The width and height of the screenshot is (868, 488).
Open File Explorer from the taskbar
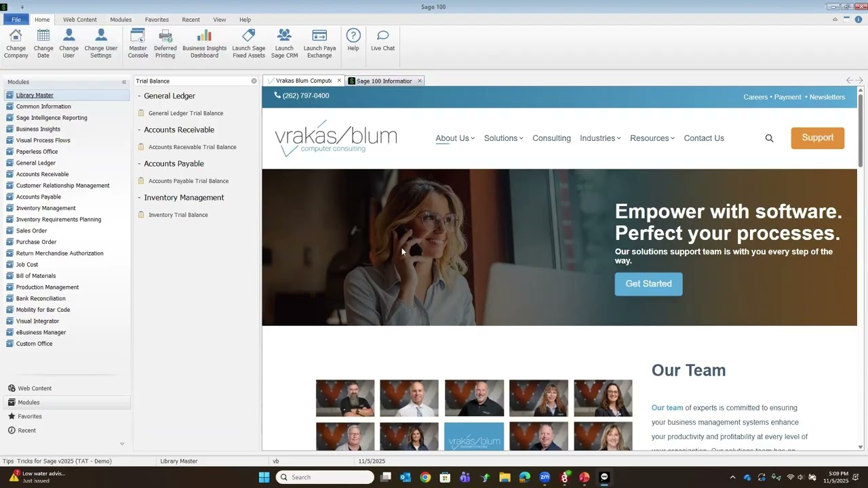click(x=505, y=477)
